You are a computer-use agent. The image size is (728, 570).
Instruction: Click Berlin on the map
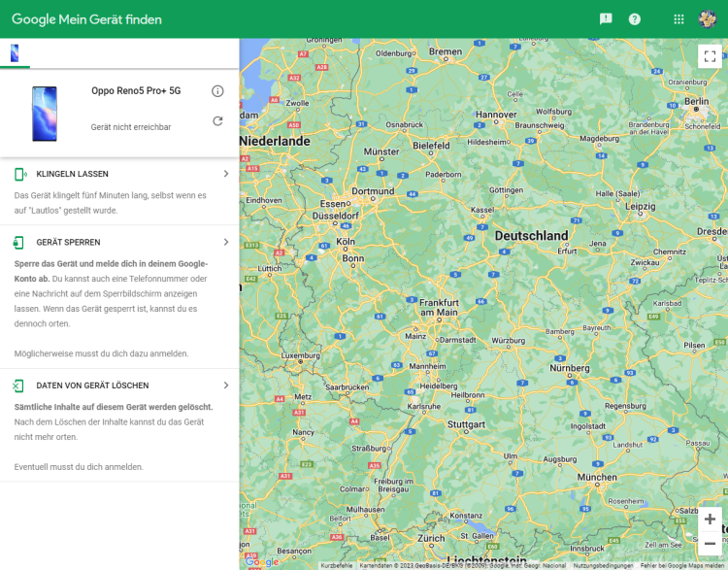pyautogui.click(x=696, y=101)
